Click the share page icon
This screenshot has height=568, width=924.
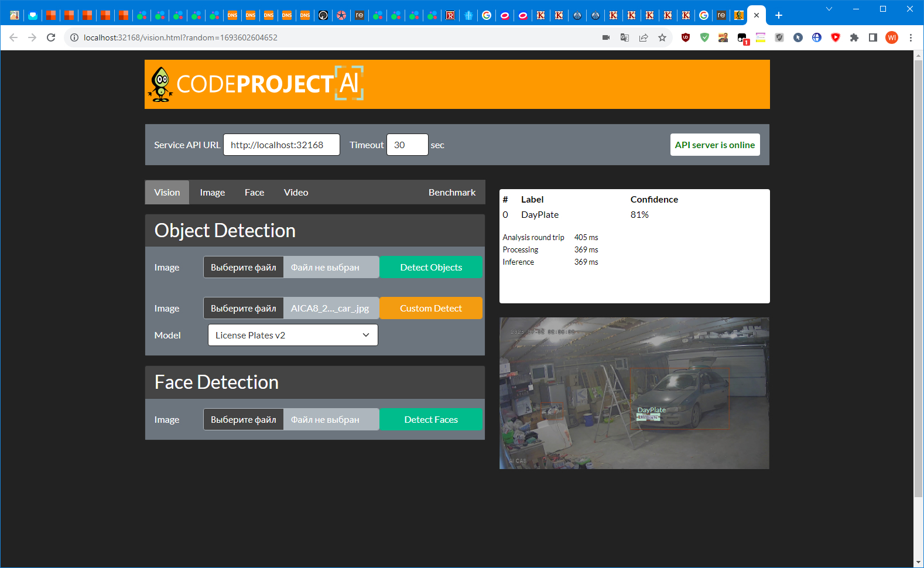(x=644, y=37)
